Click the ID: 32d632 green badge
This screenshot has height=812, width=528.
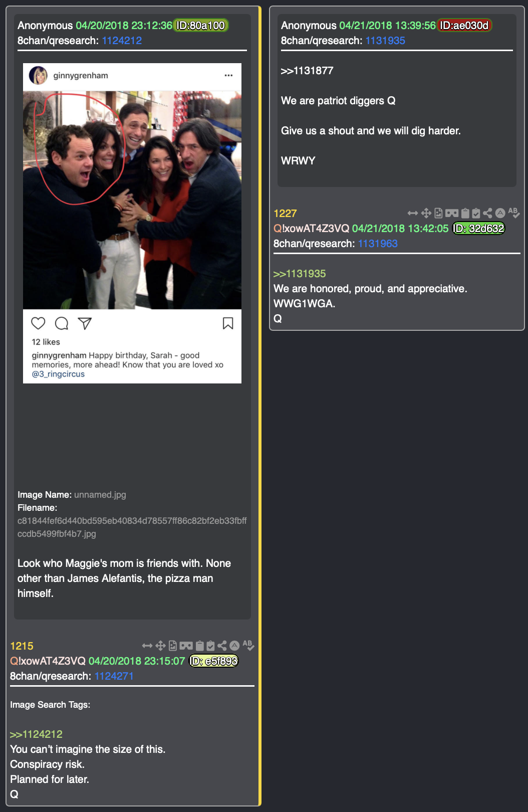point(479,229)
